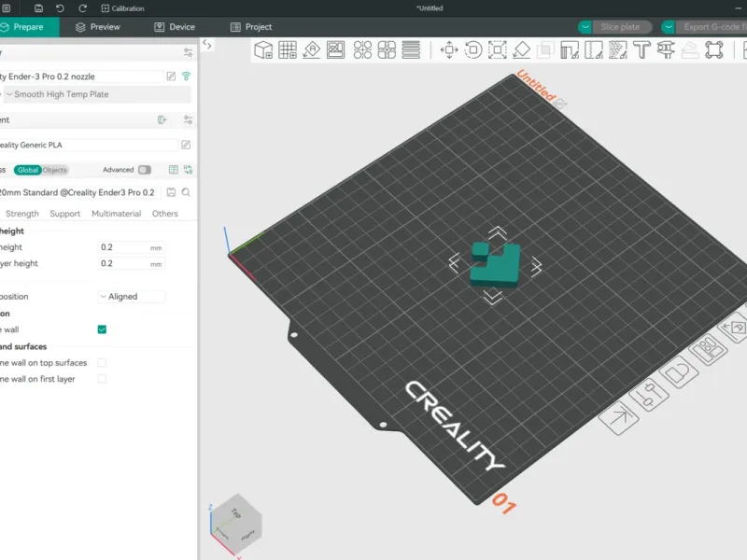The width and height of the screenshot is (747, 560).
Task: Select the Lay on face tool
Action: click(x=522, y=49)
